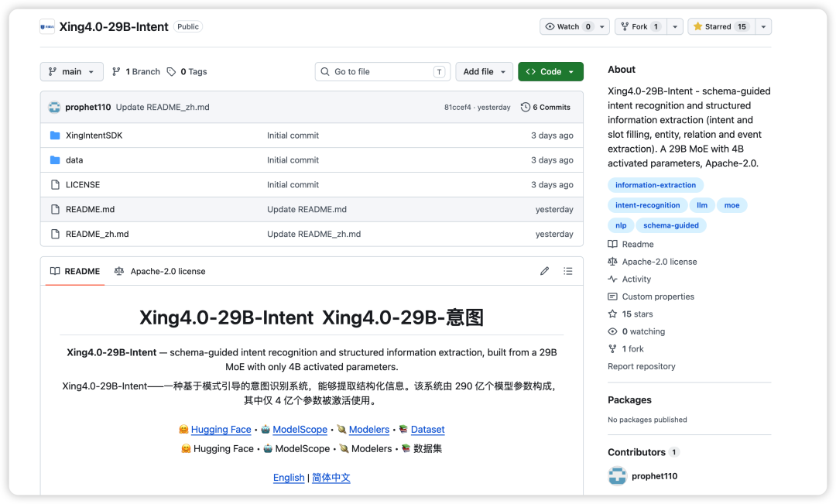Click prophet110 avatar under Contributors
The width and height of the screenshot is (836, 504).
tap(618, 475)
